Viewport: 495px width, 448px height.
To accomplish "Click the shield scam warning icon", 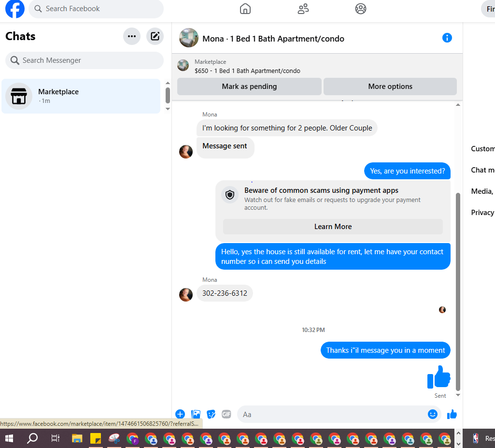I will [230, 195].
